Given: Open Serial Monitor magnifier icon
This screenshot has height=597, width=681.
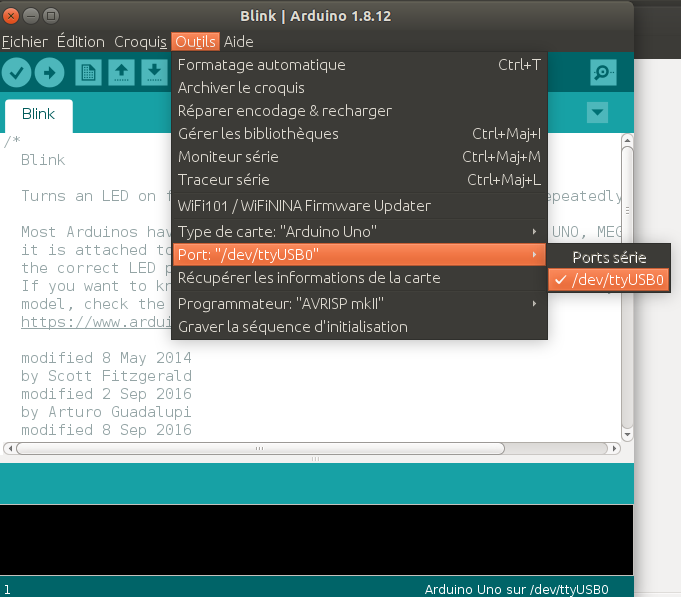Looking at the screenshot, I should 603,72.
